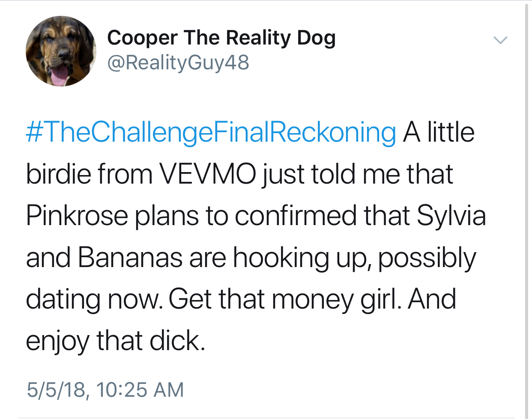Select the word VEVMO in the tweet

[207, 174]
